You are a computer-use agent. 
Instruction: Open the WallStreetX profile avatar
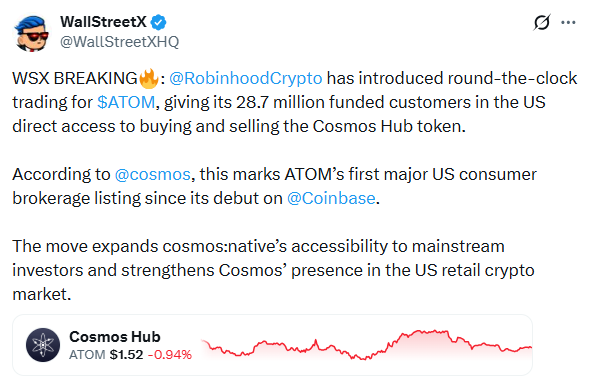click(32, 33)
